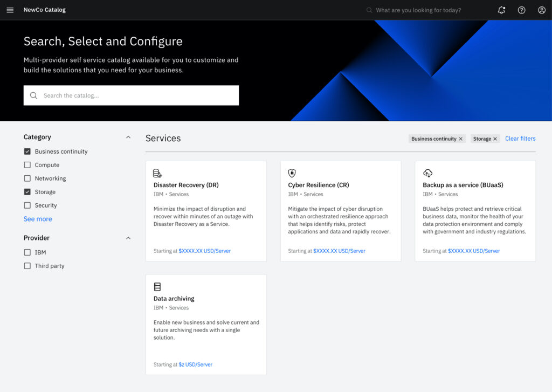Collapse the Category filter section
The height and width of the screenshot is (392, 552).
tap(128, 137)
